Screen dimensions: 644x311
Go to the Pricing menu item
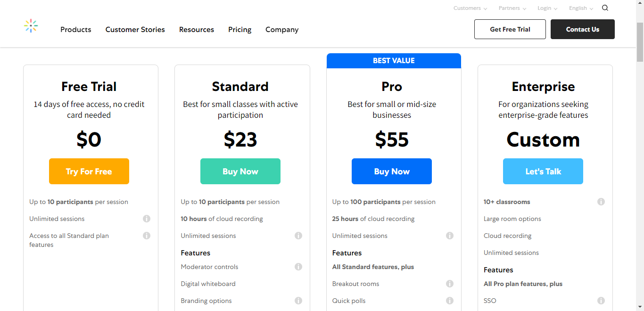tap(239, 29)
